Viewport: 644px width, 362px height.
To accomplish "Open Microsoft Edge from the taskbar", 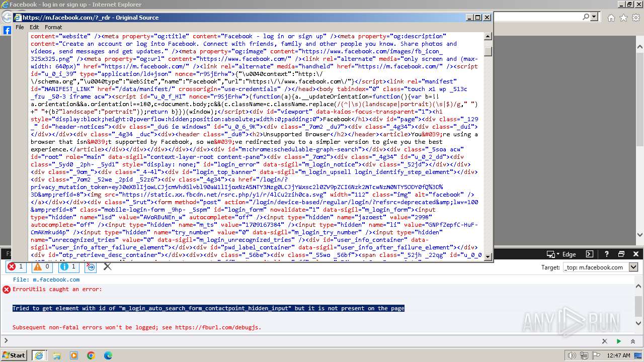I will (x=108, y=355).
